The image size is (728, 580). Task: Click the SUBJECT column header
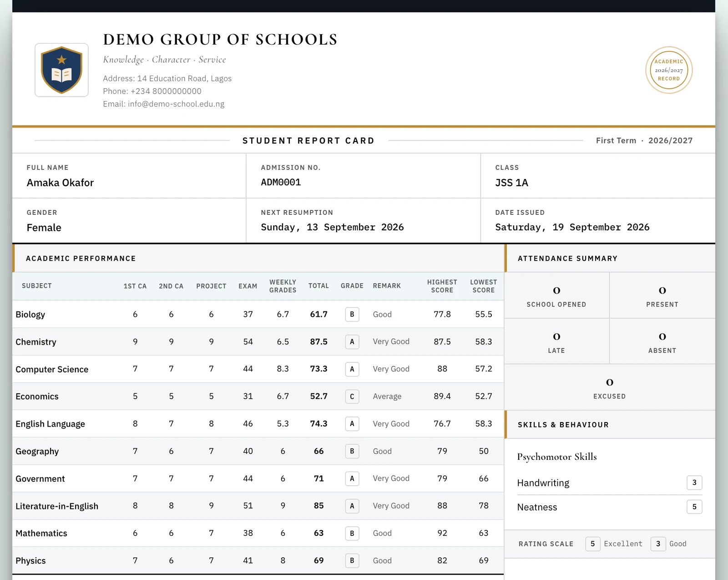point(37,286)
